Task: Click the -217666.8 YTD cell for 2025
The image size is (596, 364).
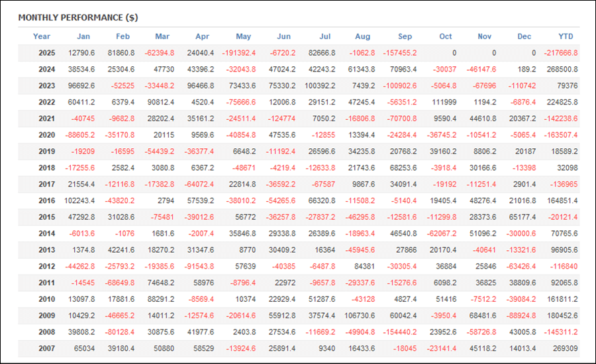Action: coord(560,52)
